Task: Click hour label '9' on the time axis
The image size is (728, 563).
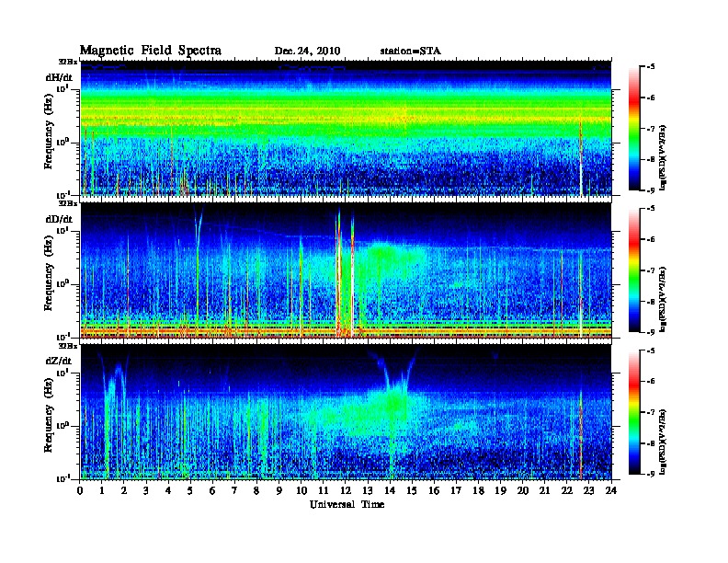Action: 279,491
